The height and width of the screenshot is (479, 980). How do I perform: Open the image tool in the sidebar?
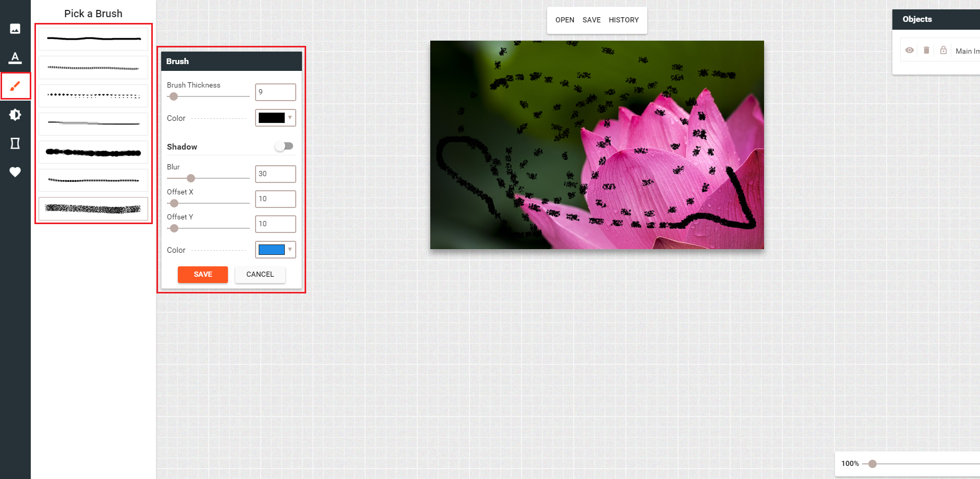point(15,29)
